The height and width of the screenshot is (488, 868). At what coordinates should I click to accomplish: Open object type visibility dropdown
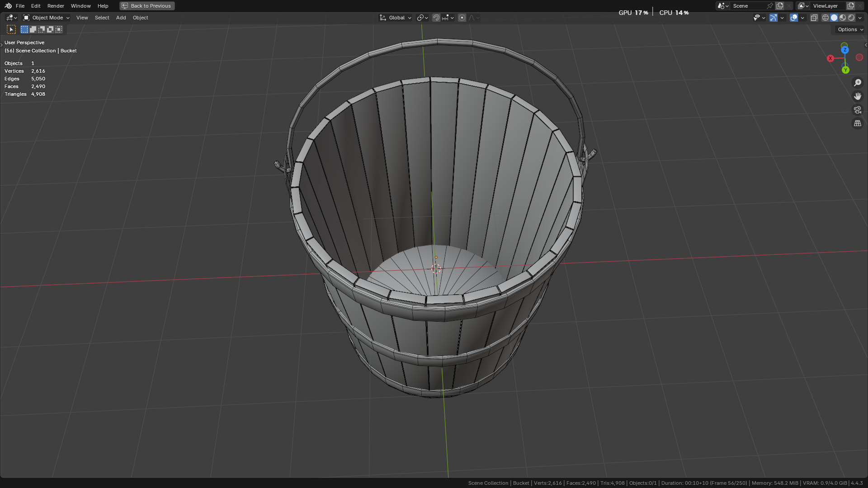click(x=759, y=18)
